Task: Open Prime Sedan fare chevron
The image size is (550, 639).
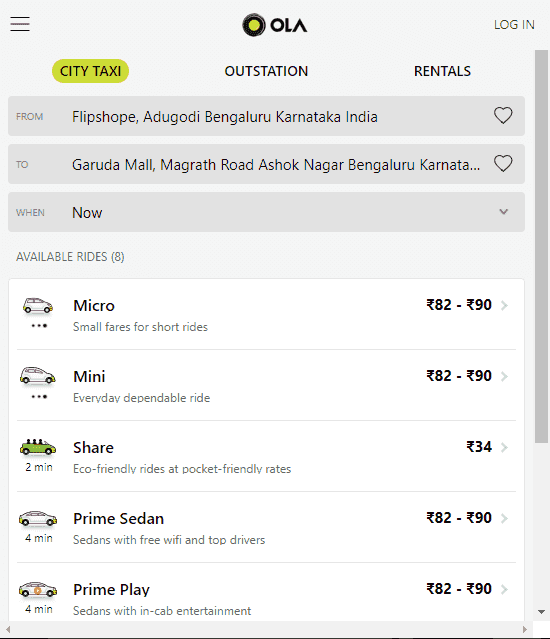Action: tap(504, 518)
